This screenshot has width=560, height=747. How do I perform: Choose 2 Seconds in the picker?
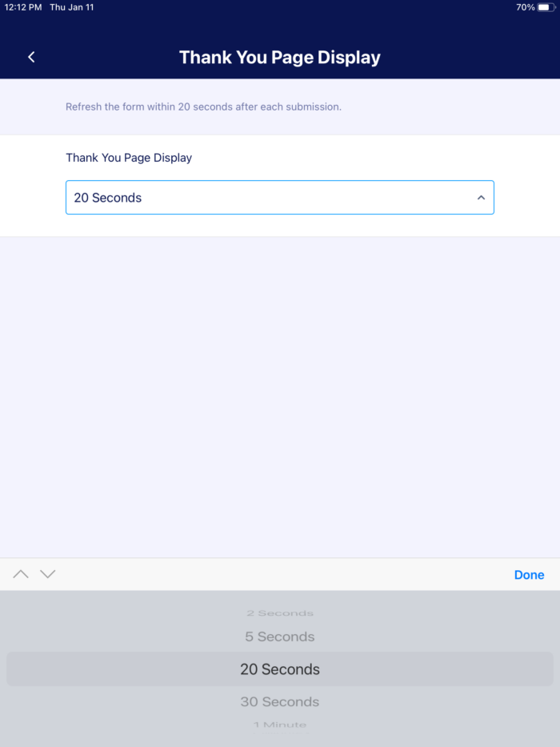[280, 613]
